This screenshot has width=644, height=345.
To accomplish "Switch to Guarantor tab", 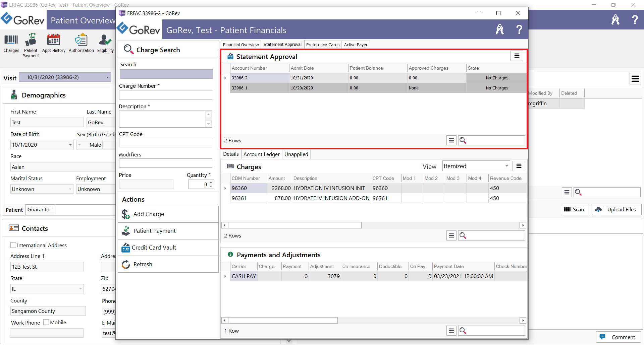I will pyautogui.click(x=39, y=209).
